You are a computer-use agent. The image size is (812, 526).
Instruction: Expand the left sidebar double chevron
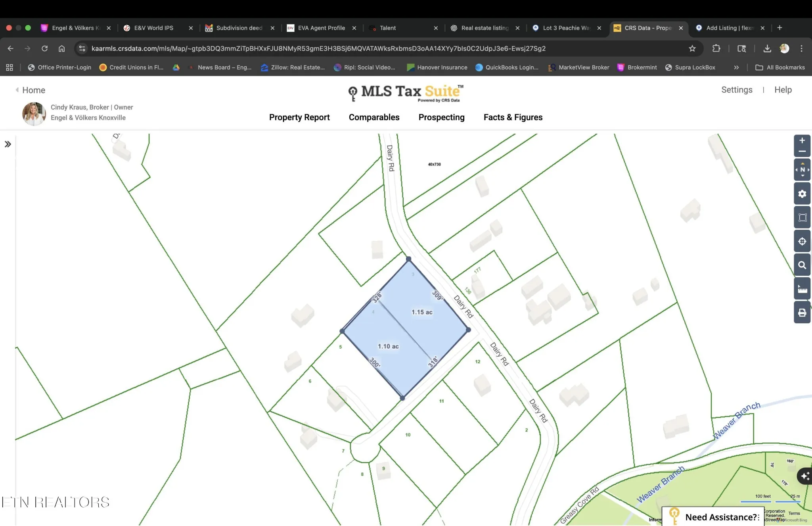coord(8,144)
